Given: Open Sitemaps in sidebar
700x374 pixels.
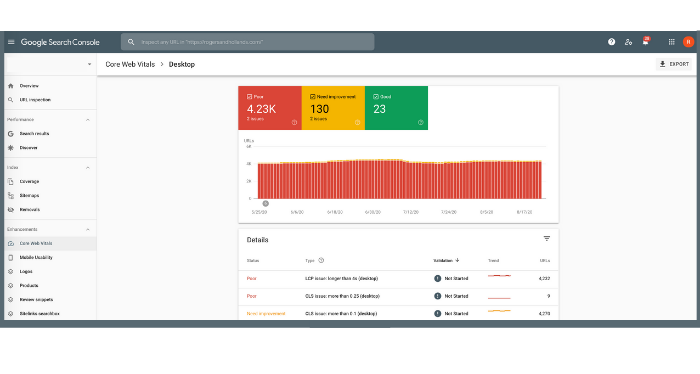Looking at the screenshot, I should point(29,195).
